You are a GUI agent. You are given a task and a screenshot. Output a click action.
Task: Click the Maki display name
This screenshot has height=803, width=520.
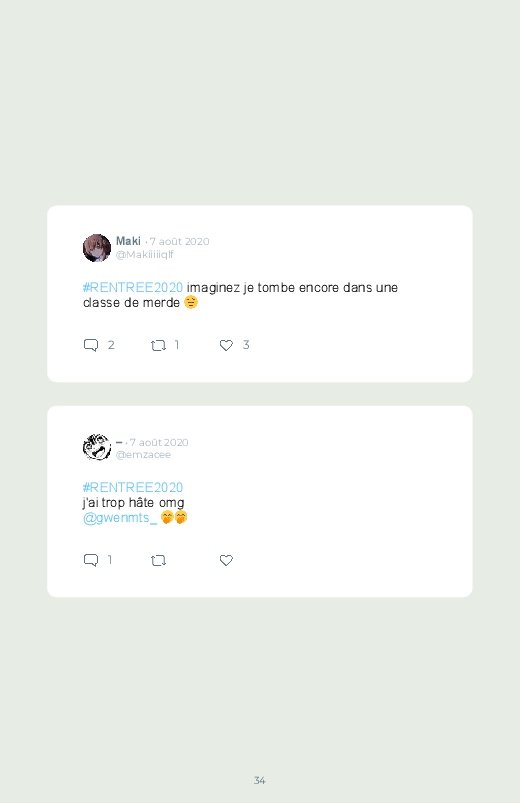pyautogui.click(x=128, y=241)
